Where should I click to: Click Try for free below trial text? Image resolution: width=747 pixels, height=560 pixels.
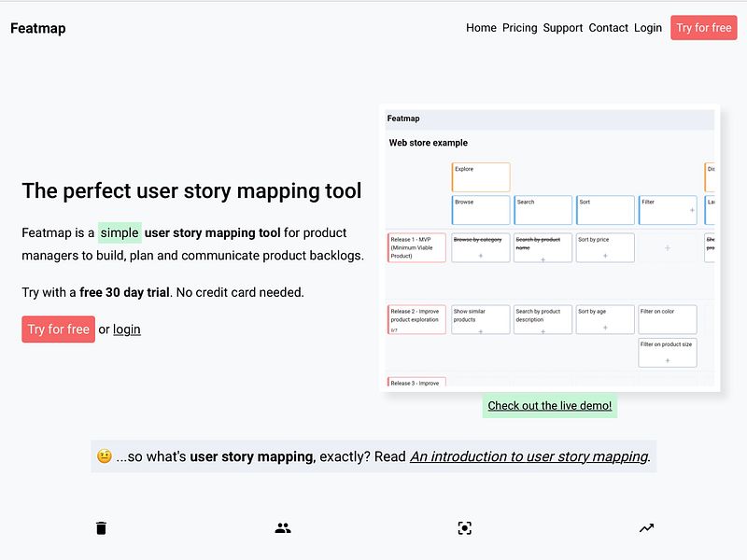tap(58, 329)
